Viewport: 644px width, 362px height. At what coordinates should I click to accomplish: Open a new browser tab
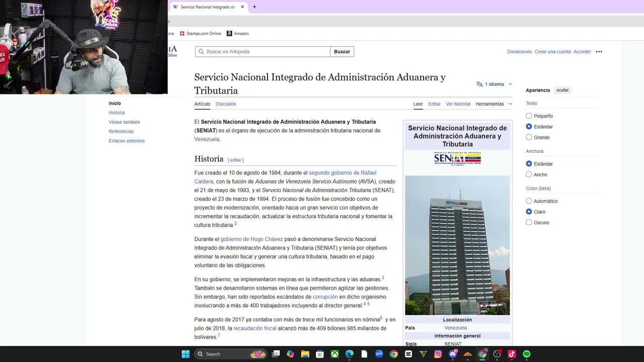pyautogui.click(x=255, y=7)
